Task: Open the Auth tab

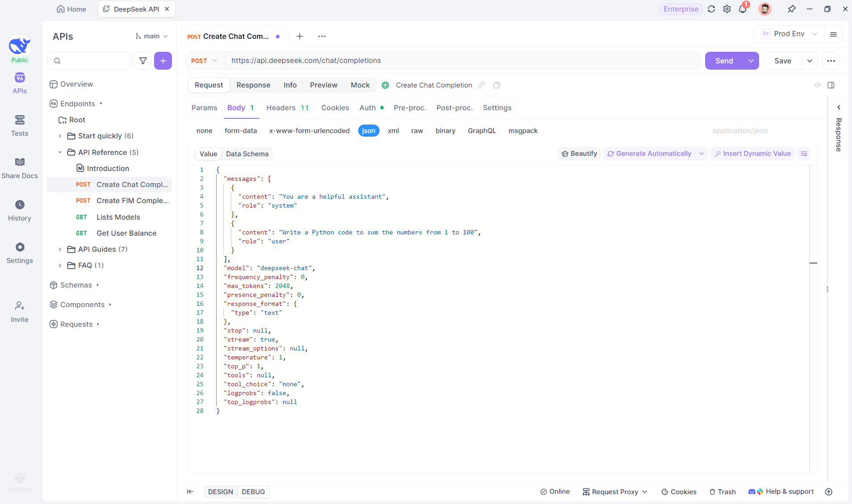Action: coord(372,108)
